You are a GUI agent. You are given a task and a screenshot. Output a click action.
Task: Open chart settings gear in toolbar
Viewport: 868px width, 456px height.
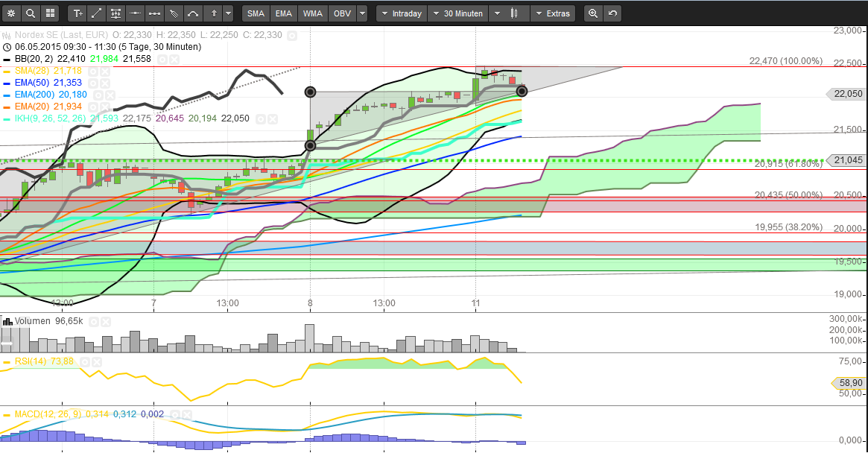coord(11,13)
